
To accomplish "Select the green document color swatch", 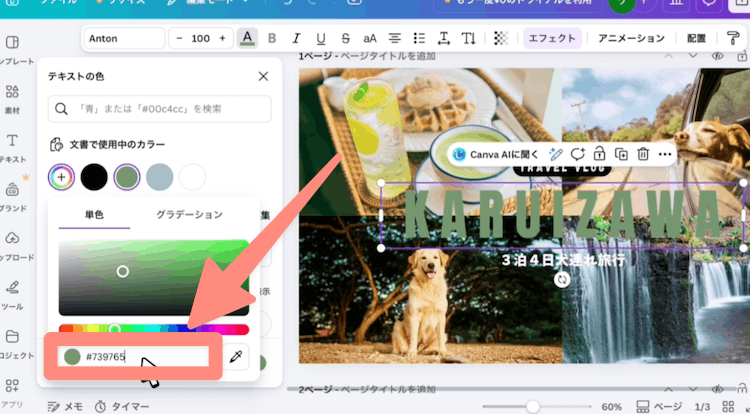I will pos(127,177).
